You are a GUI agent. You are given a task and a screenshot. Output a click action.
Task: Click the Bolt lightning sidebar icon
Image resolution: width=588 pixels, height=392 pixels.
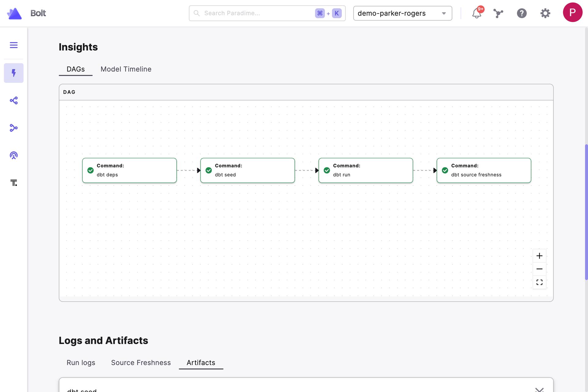[x=13, y=73]
